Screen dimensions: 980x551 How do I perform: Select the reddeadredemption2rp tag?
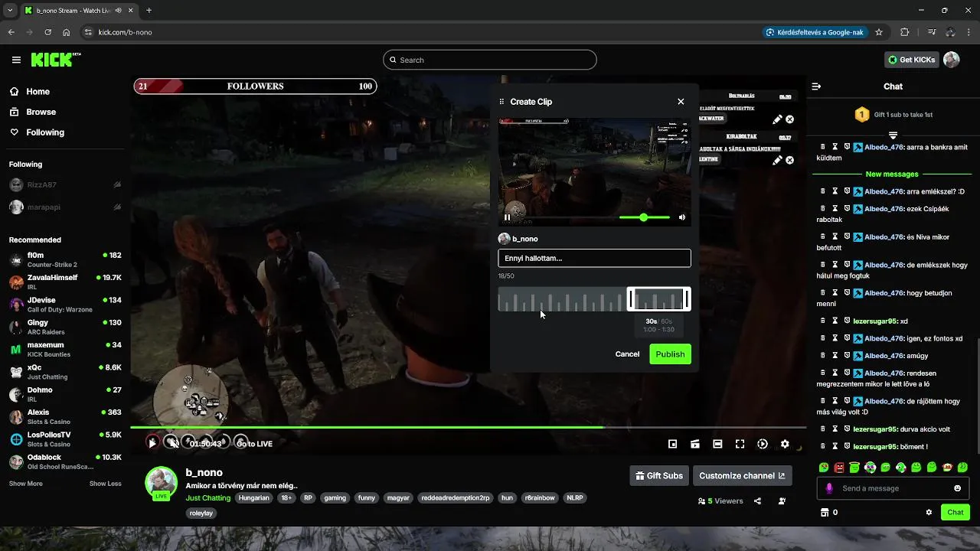click(456, 497)
